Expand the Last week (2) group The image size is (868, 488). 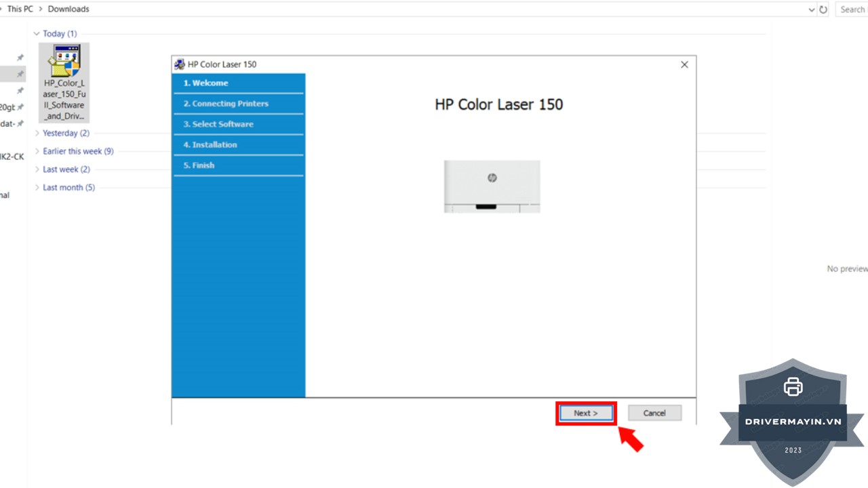[37, 169]
